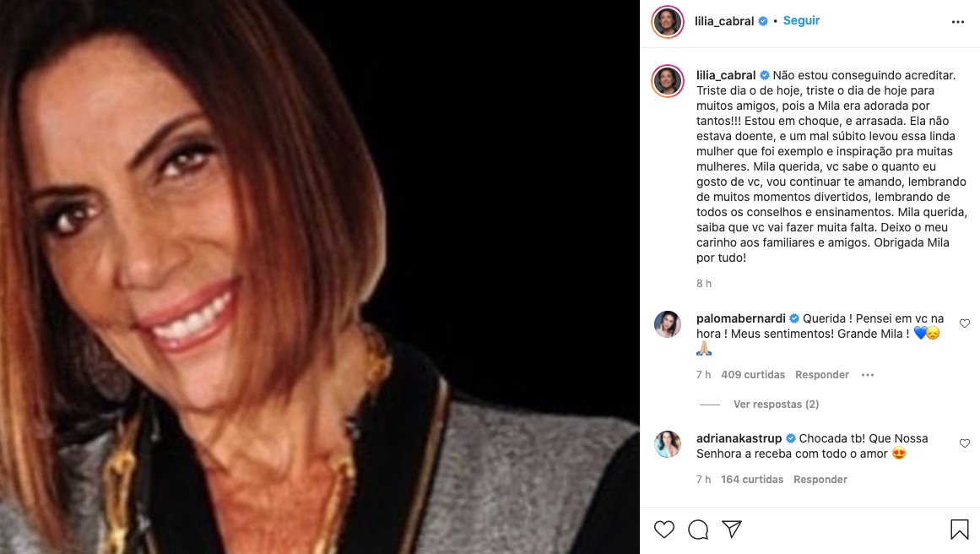980x554 pixels.
Task: Toggle the like heart on adrianakastrup's comment
Action: pos(965,443)
